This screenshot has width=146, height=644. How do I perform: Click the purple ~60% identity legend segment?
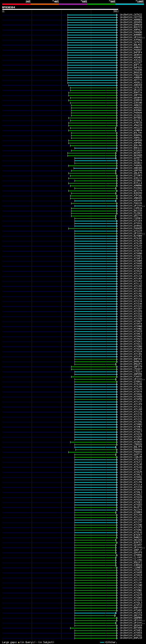(x=73, y=4)
